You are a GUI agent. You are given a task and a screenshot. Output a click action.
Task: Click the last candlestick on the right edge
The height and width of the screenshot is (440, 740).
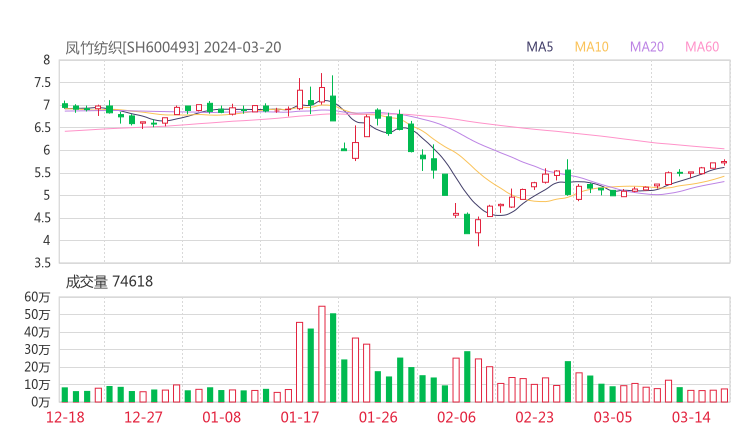point(724,162)
